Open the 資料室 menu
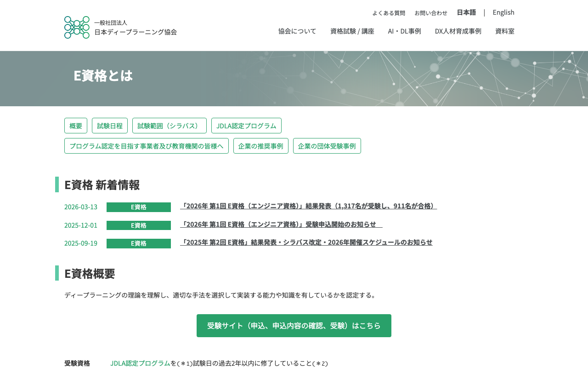Viewport: 588px width, 368px height. (504, 31)
